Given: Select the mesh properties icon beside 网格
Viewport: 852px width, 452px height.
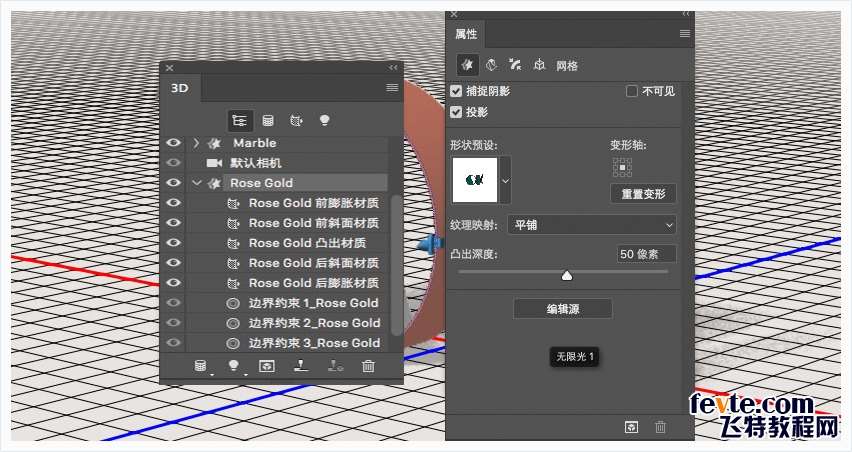Looking at the screenshot, I should coord(467,65).
